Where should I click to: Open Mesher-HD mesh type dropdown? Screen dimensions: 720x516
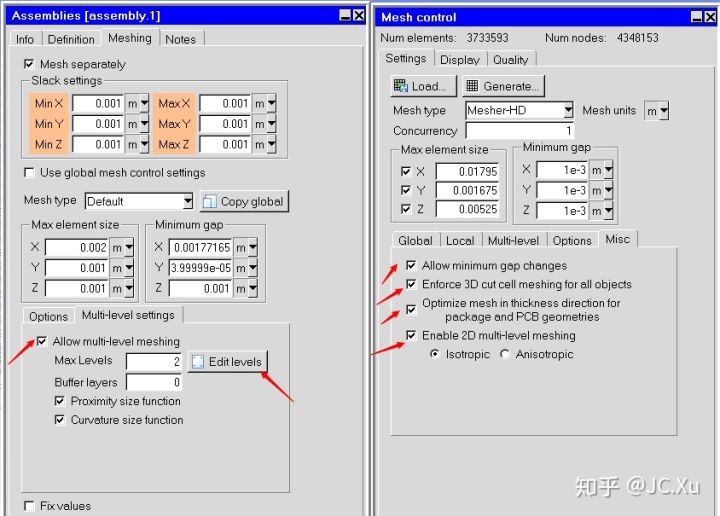pos(568,110)
